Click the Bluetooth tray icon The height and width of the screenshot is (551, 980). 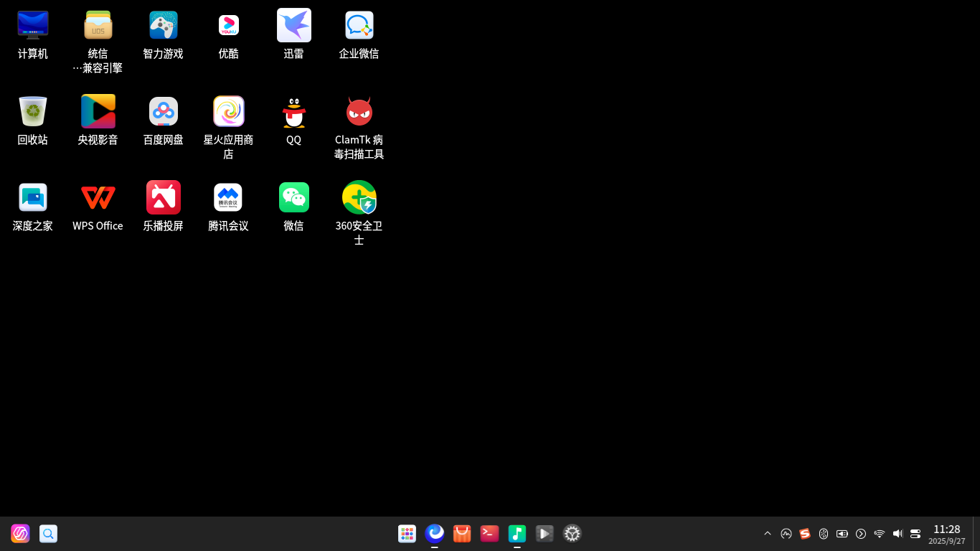coord(824,534)
